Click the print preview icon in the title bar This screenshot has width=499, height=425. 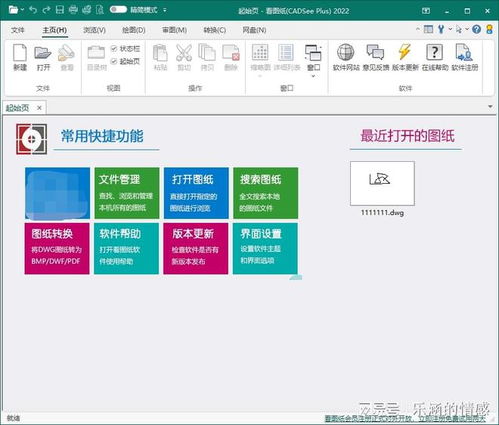click(x=100, y=10)
